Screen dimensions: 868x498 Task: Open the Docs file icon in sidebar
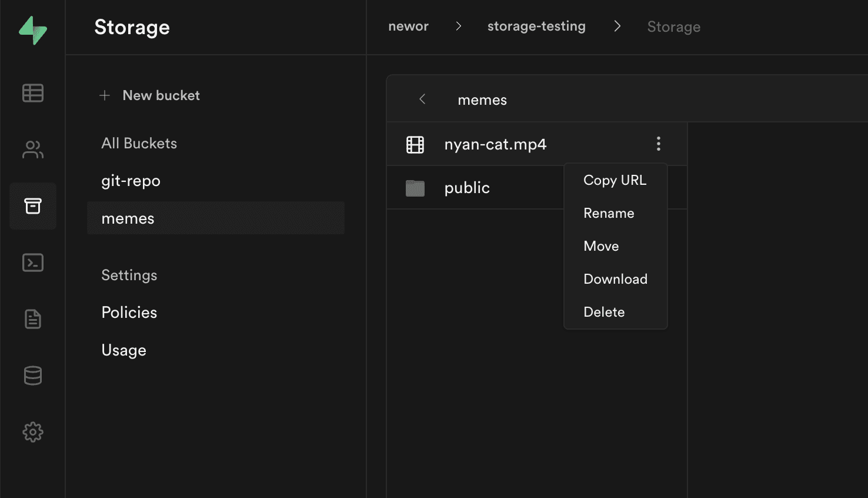33,319
